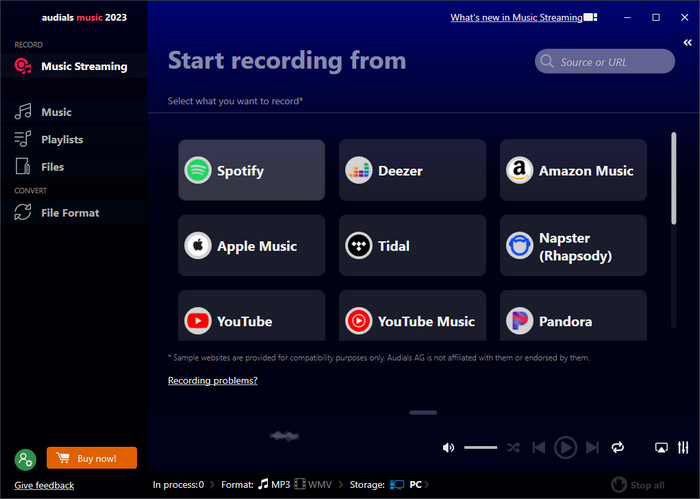Mute the player with the speaker icon
The image size is (700, 499).
pos(448,447)
